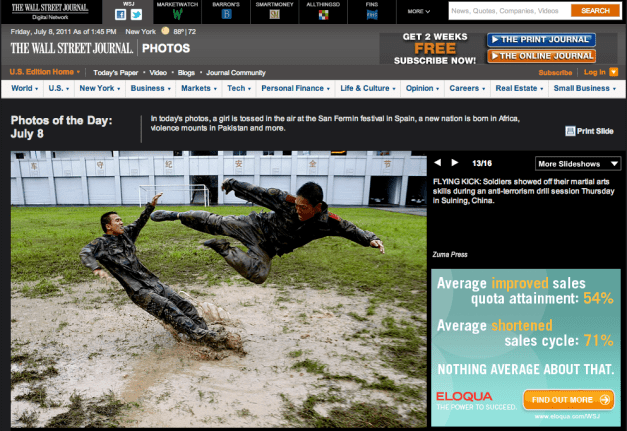
Task: Open the WSJ Facebook page icon
Action: click(x=120, y=15)
